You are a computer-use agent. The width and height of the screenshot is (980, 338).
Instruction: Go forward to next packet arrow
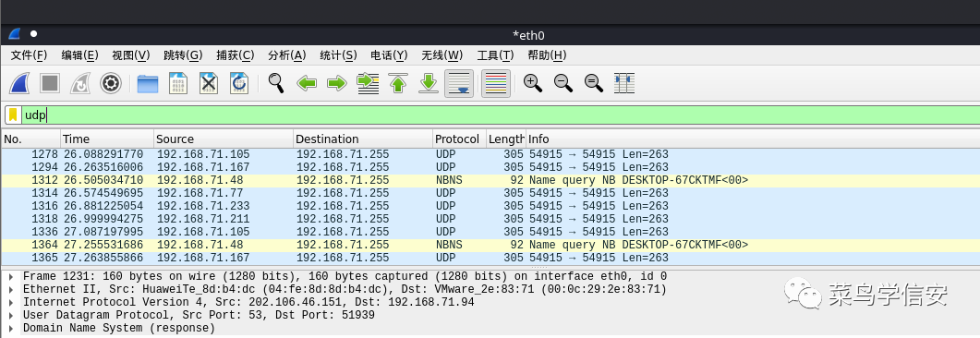pyautogui.click(x=337, y=83)
